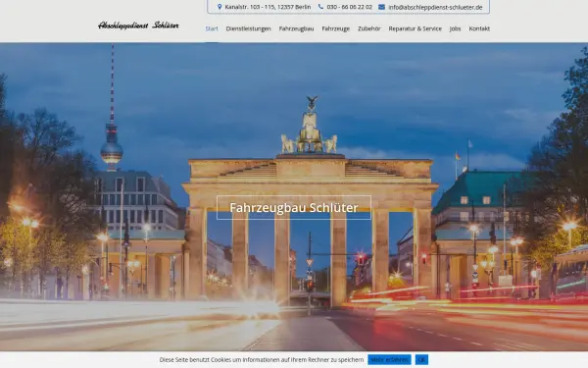Open the Abschleppdienst Schlüter logo

pyautogui.click(x=138, y=26)
